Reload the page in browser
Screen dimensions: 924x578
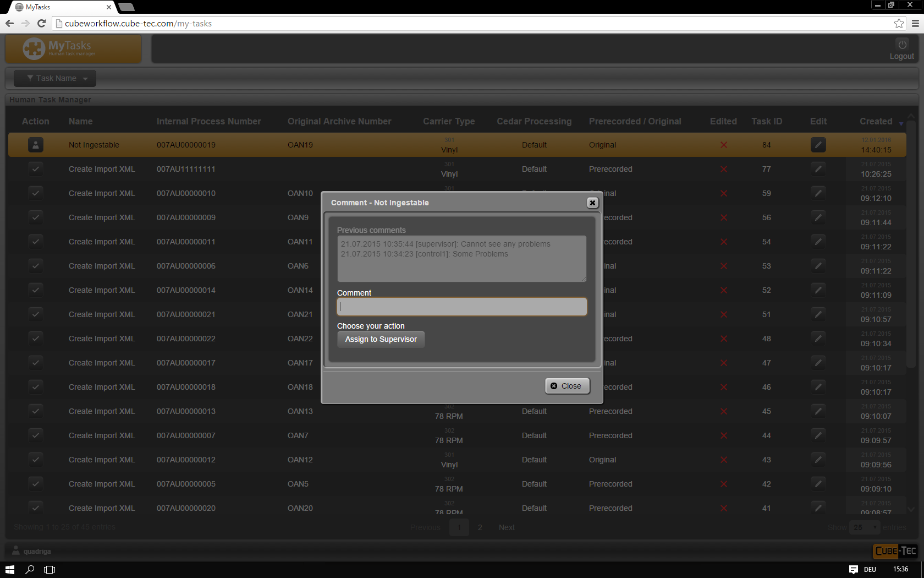coord(41,23)
